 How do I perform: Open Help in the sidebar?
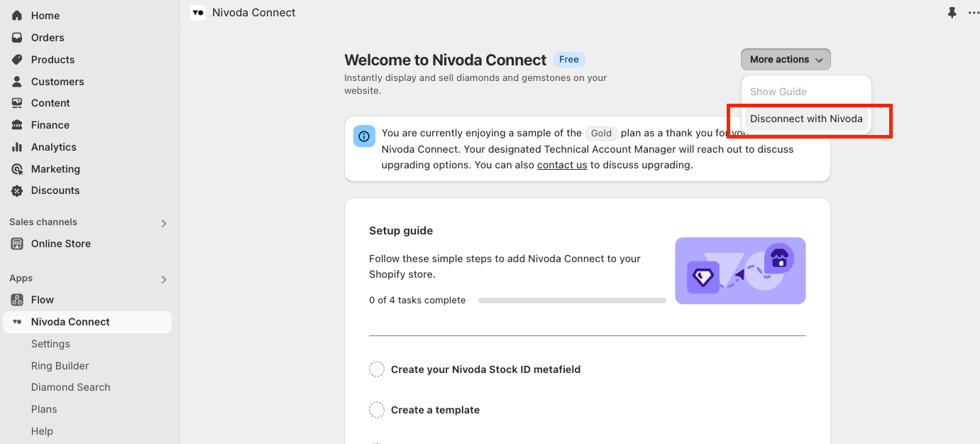pos(42,431)
